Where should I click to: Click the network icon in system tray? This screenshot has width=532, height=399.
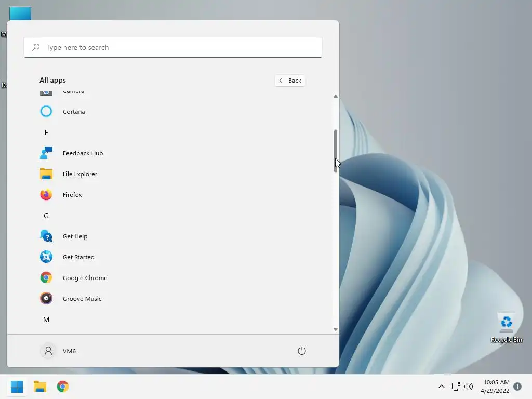(x=456, y=387)
